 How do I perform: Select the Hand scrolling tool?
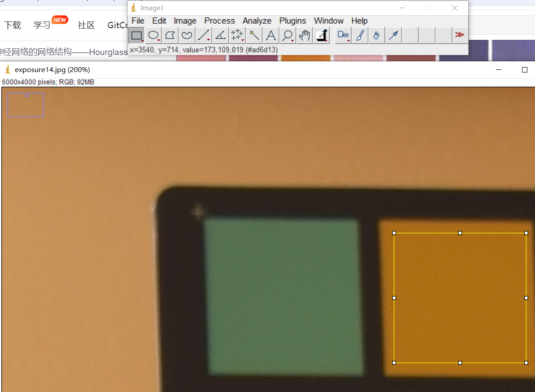coord(304,35)
